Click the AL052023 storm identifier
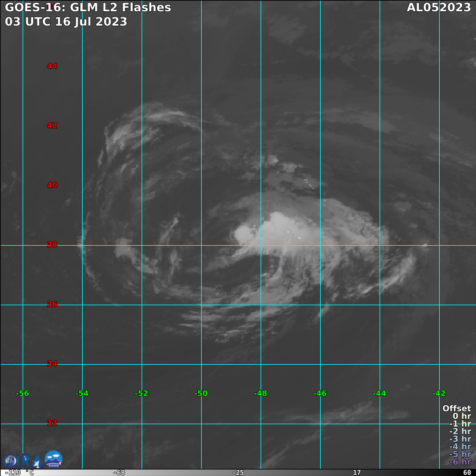476x476 pixels. pos(439,8)
